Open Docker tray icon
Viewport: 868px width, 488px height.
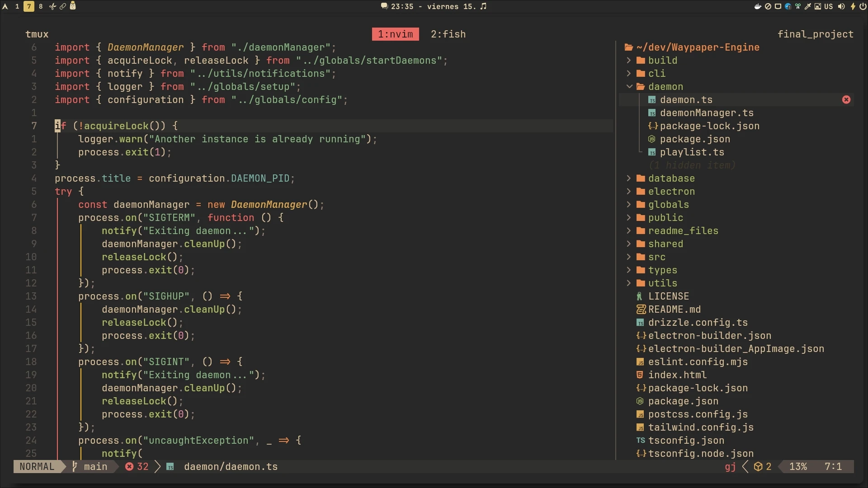[x=758, y=6]
